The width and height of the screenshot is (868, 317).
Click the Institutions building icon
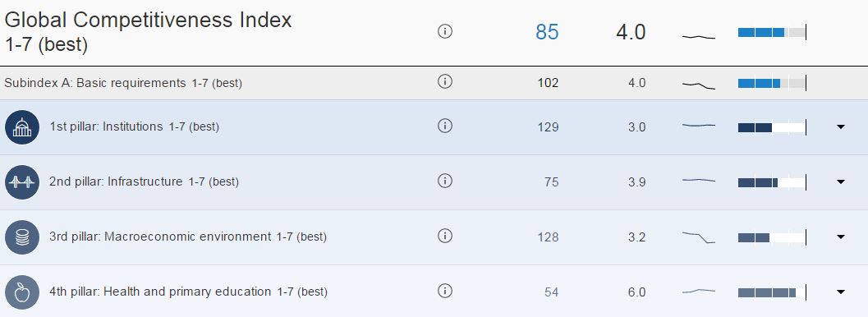(x=22, y=127)
